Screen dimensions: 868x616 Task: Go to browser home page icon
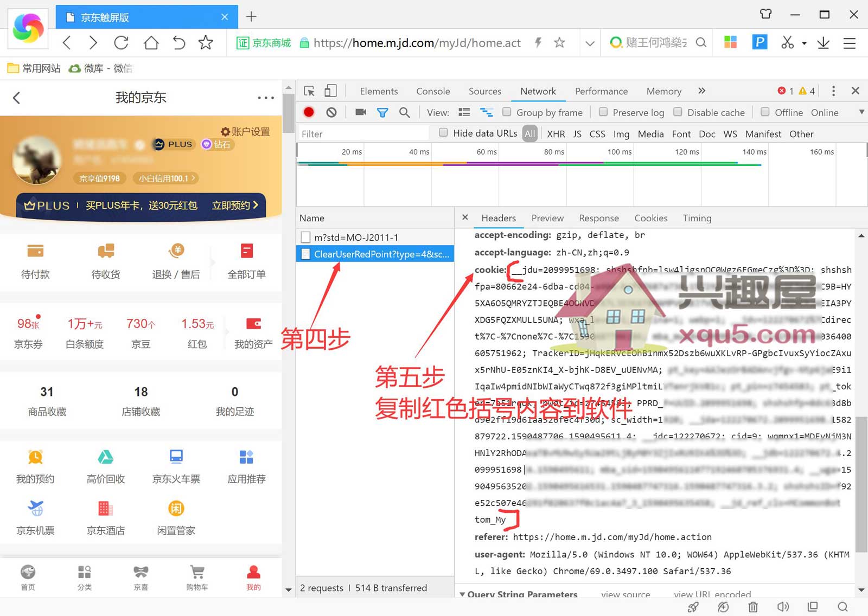pyautogui.click(x=151, y=43)
